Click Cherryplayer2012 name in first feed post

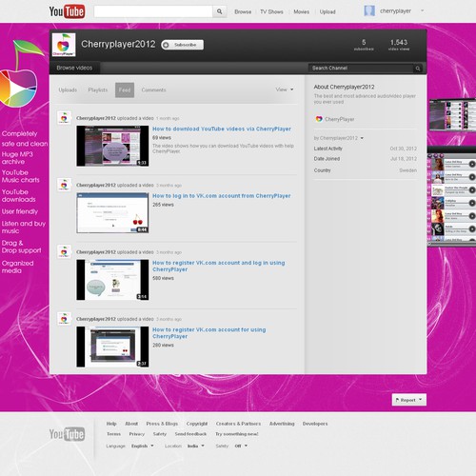point(96,118)
